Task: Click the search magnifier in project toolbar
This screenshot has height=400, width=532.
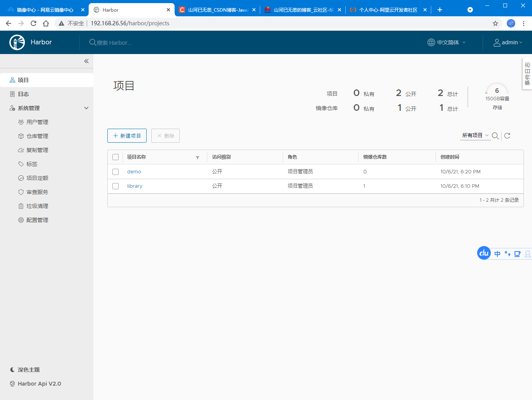Action: (x=495, y=136)
